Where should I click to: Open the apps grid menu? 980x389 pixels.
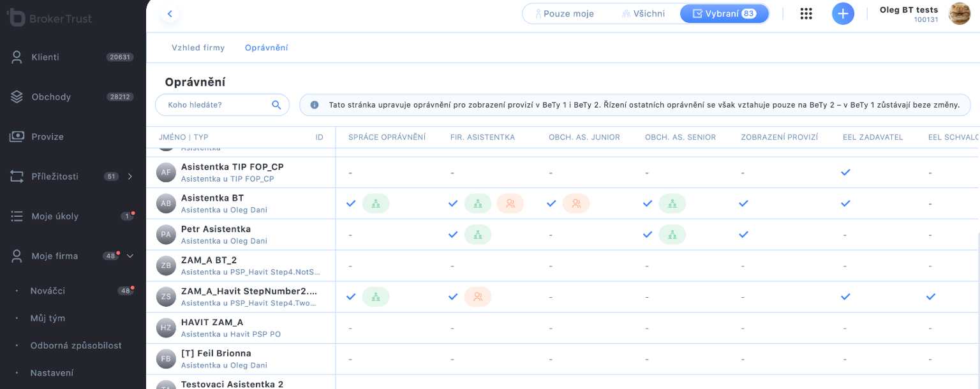(806, 14)
